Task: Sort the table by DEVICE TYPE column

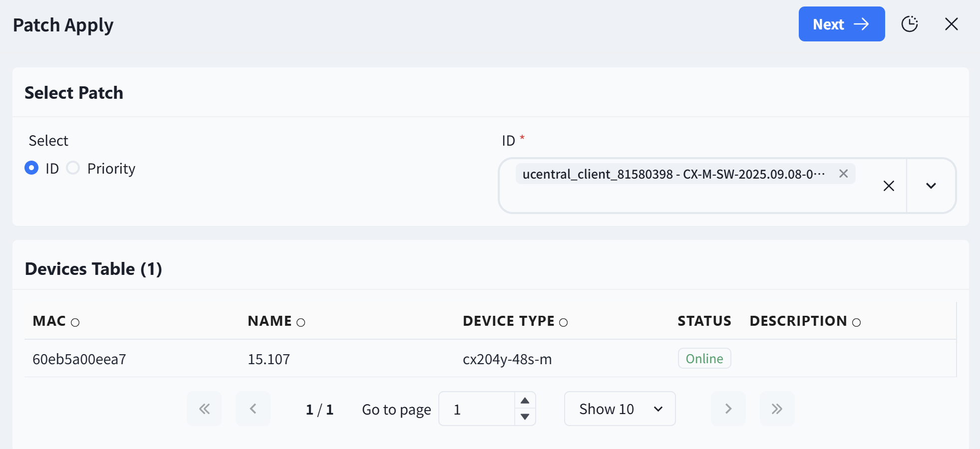Action: click(x=563, y=322)
